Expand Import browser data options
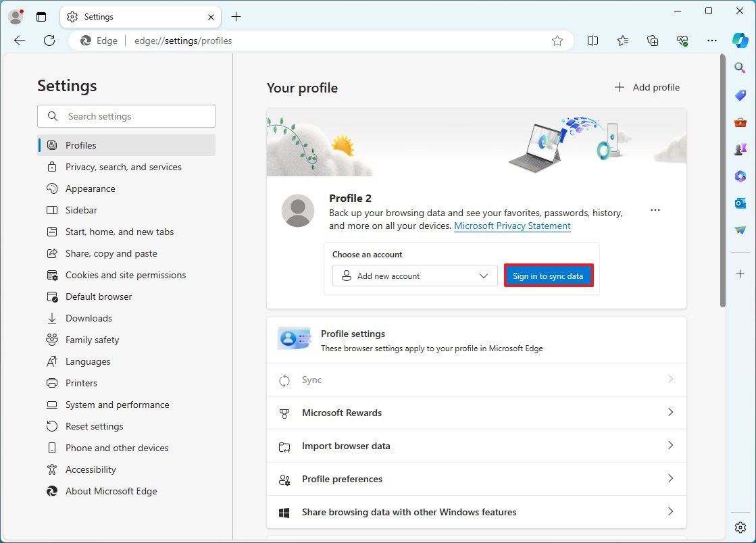Image resolution: width=756 pixels, height=543 pixels. 476,446
